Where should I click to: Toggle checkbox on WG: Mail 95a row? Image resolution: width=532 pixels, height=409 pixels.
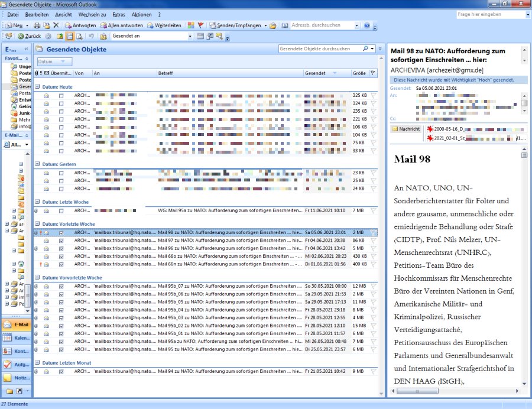tap(61, 211)
